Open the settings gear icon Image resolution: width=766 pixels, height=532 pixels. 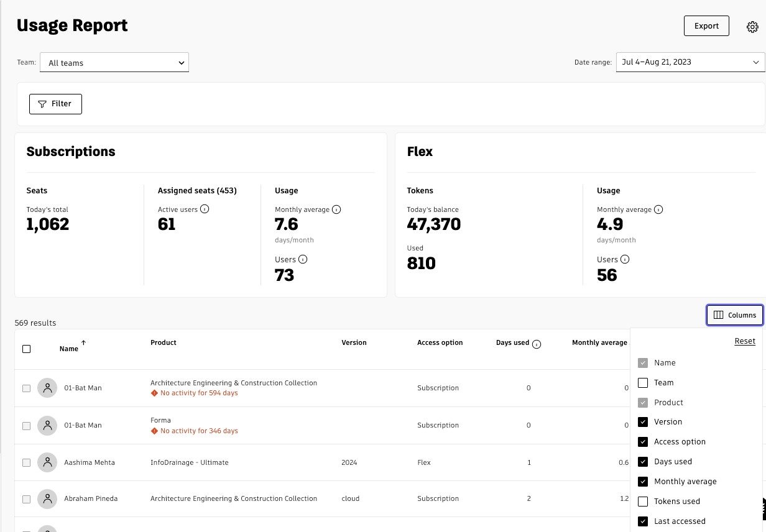click(752, 26)
